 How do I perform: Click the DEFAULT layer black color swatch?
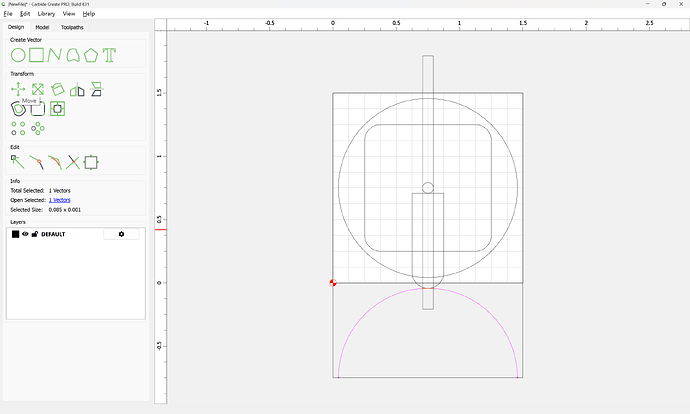tap(15, 234)
